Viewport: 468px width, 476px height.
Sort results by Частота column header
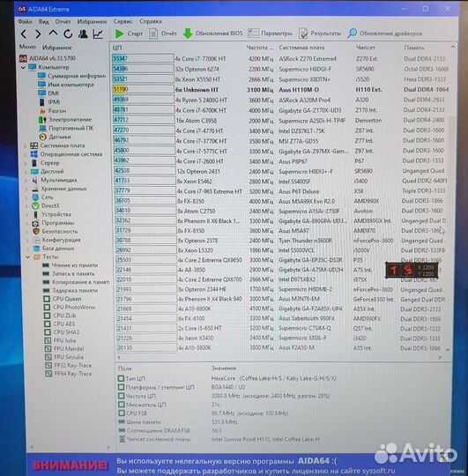[x=260, y=48]
